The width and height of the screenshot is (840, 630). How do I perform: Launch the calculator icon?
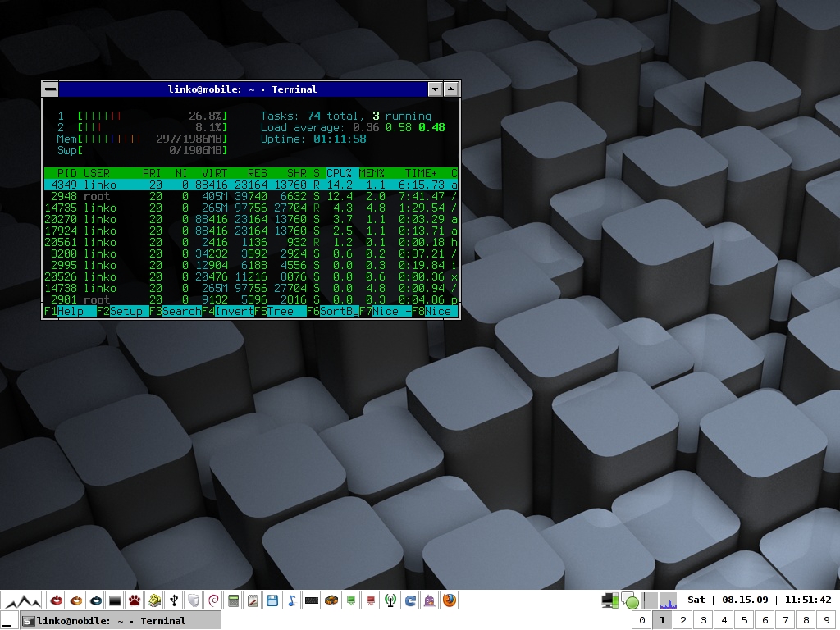(x=233, y=600)
